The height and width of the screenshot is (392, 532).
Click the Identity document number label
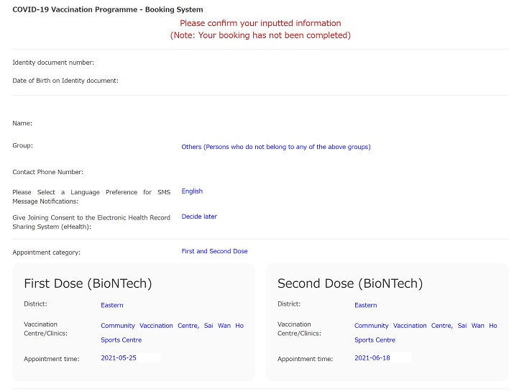tap(53, 63)
